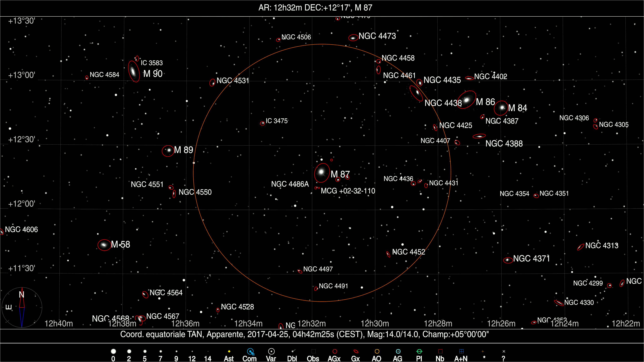Image resolution: width=644 pixels, height=362 pixels.
Task: Click the M 90 galaxy label
Action: (153, 74)
